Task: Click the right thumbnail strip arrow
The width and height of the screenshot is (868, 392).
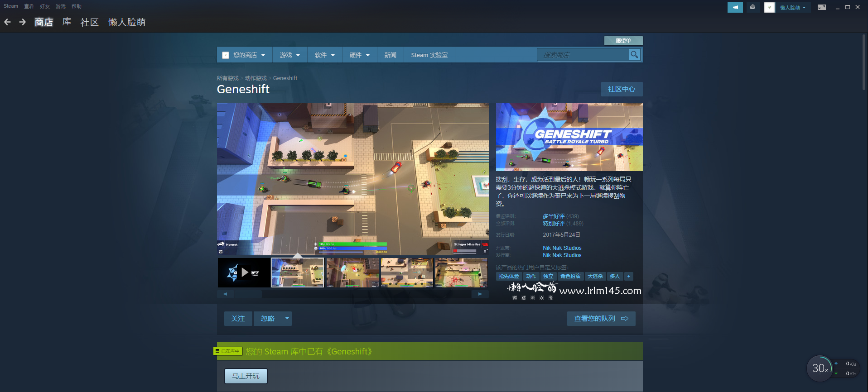Action: (480, 294)
